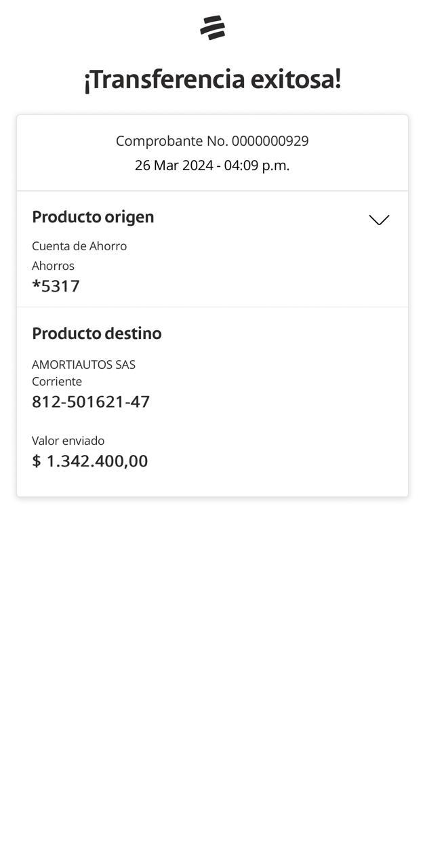425x868 pixels.
Task: Click the "Producto destino" heading
Action: click(x=96, y=334)
